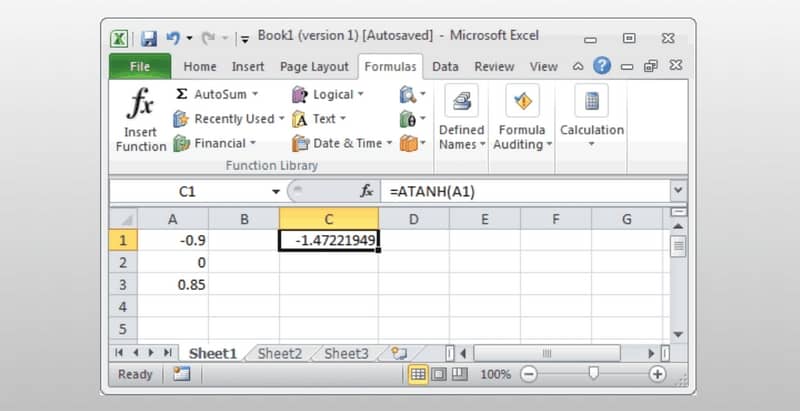The image size is (800, 411).
Task: Switch to the Page Layout tab
Action: [x=314, y=67]
